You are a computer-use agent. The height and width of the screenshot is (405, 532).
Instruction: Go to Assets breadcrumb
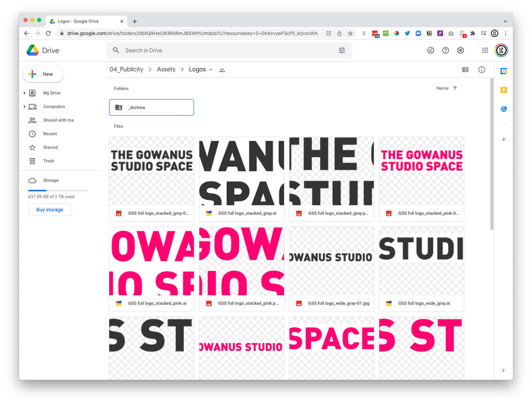click(166, 69)
